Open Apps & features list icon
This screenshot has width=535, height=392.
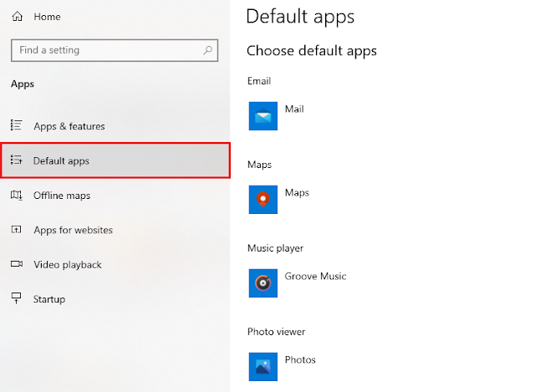coord(17,125)
